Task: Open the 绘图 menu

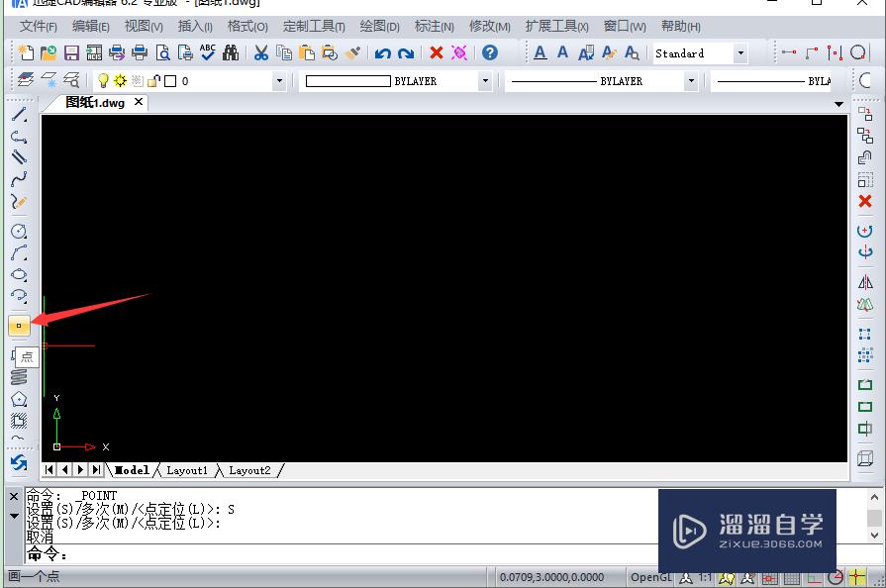Action: click(x=379, y=26)
